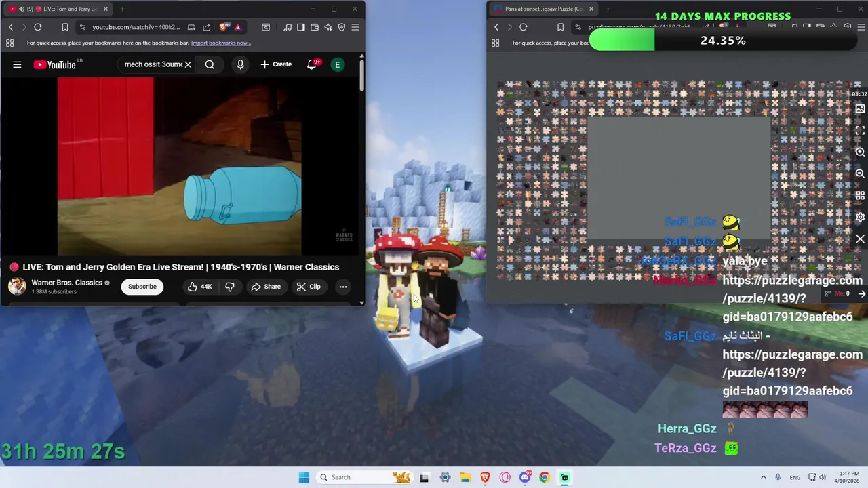Toggle the browser sidebar panel

pyautogui.click(x=301, y=27)
